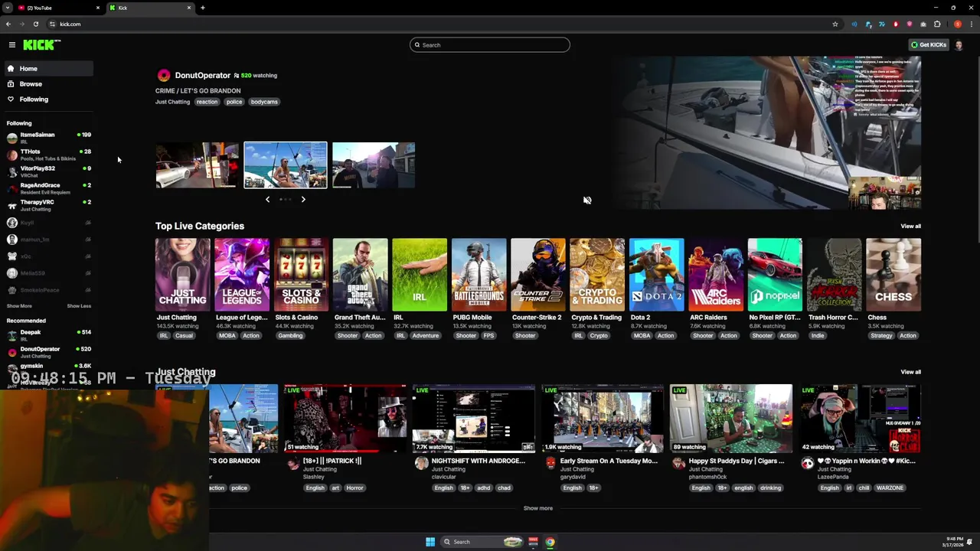Open Deepak recommended channel
980x551 pixels.
point(49,335)
